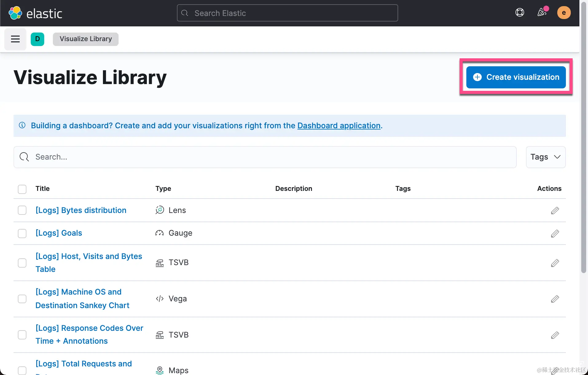The width and height of the screenshot is (588, 375).
Task: Edit Response Codes Over Time + Annotations
Action: 555,335
